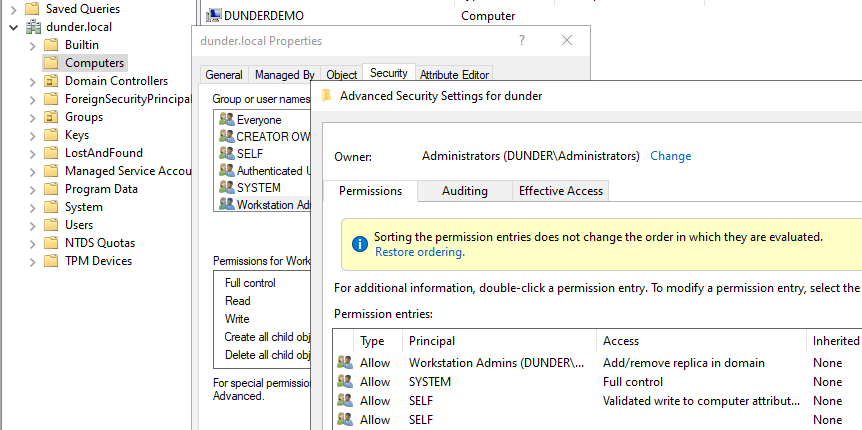862x430 pixels.
Task: Click the SYSTEM permission entry icon
Action: tap(345, 382)
